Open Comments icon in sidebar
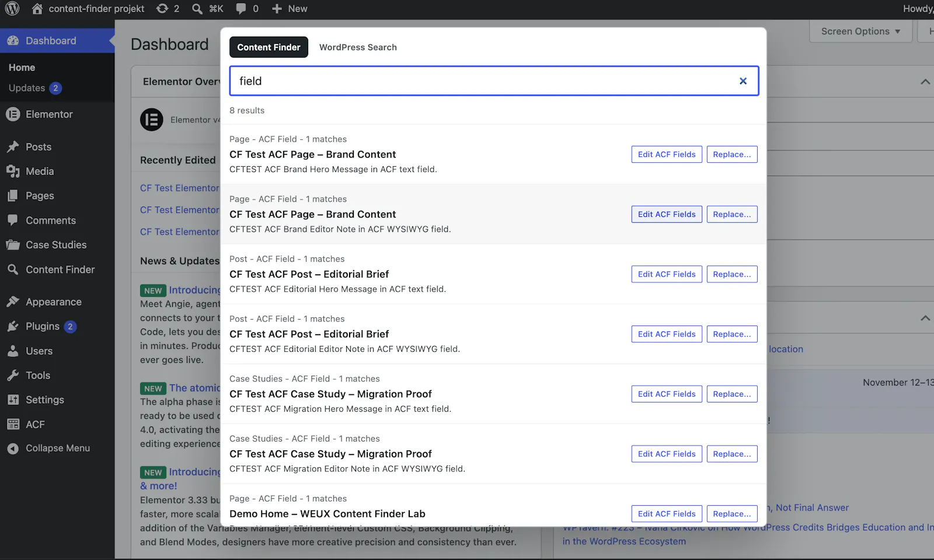Viewport: 934px width, 560px height. click(13, 220)
